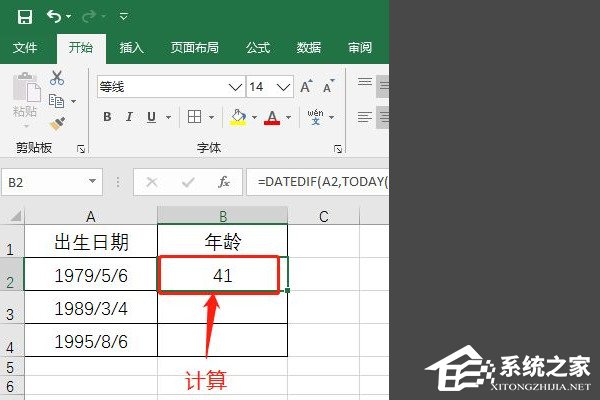The height and width of the screenshot is (400, 600).
Task: Select cell with 出生日期
Action: click(x=91, y=241)
